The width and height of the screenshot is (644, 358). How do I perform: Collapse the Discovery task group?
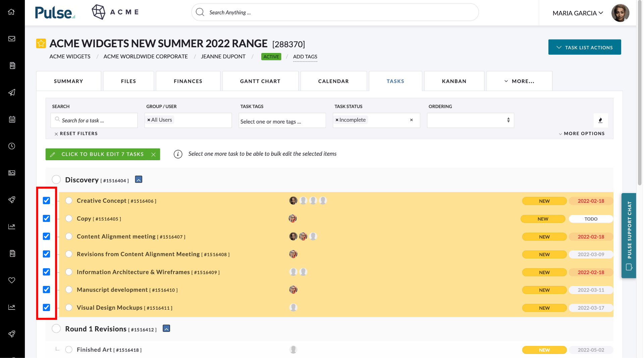click(x=139, y=179)
